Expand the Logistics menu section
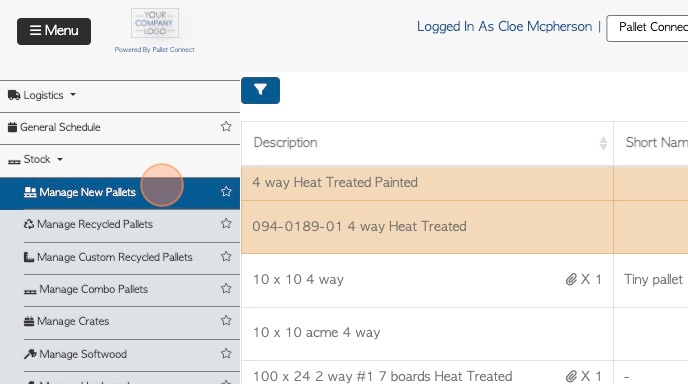Viewport: 688px width, 384px height. [42, 95]
